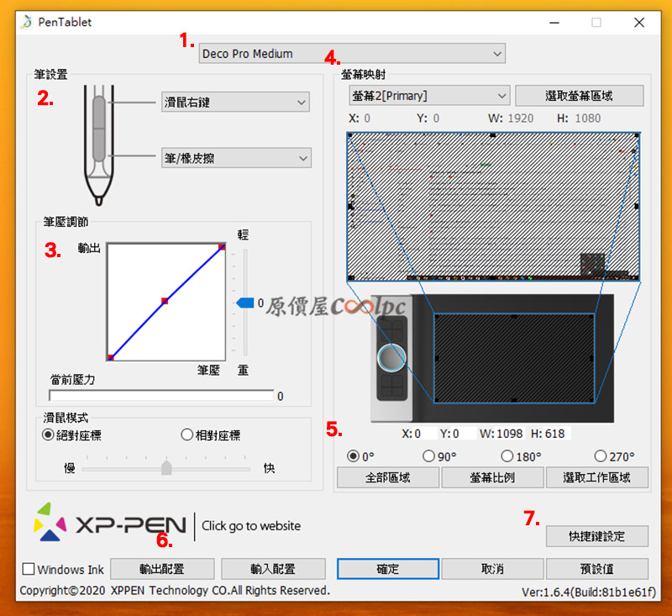
Task: Open the Deco Pro Medium device dropdown
Action: (352, 54)
